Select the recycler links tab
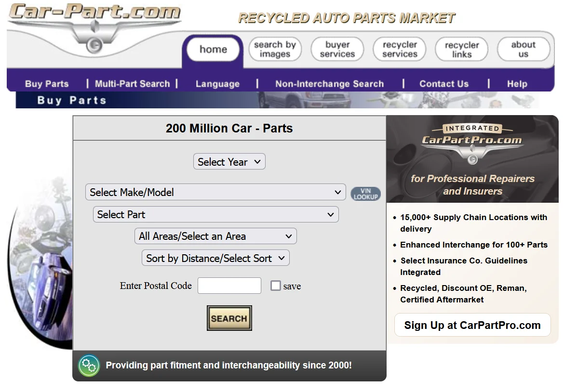The width and height of the screenshot is (564, 392). pos(462,49)
